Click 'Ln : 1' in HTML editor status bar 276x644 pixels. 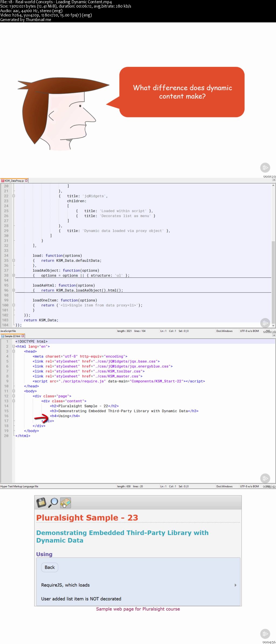(x=163, y=486)
